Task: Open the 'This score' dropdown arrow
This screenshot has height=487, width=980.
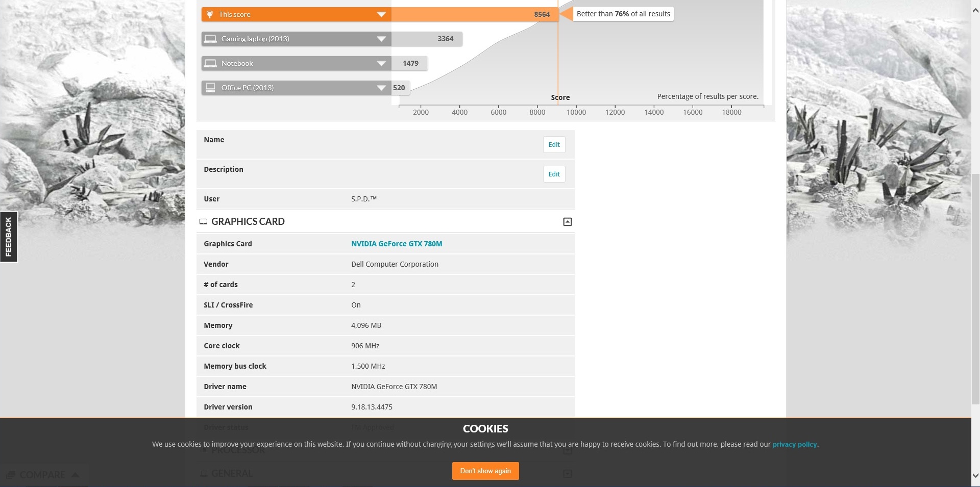Action: point(381,14)
